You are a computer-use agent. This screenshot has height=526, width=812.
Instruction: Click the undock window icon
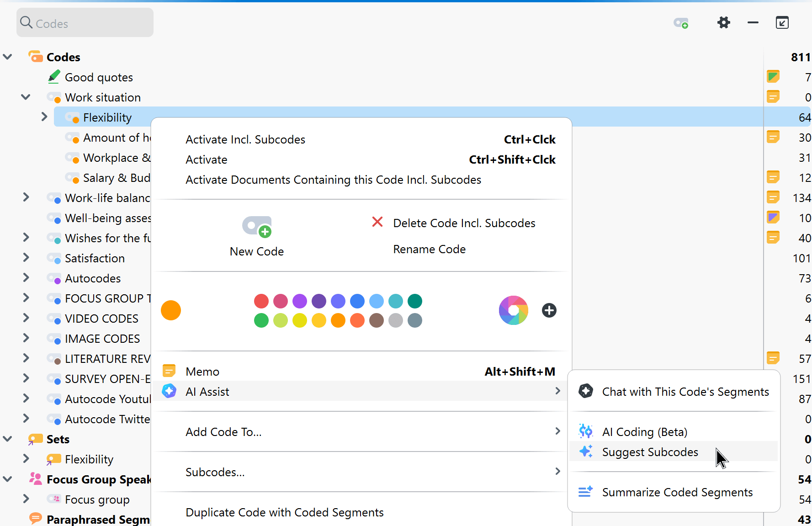click(x=782, y=22)
